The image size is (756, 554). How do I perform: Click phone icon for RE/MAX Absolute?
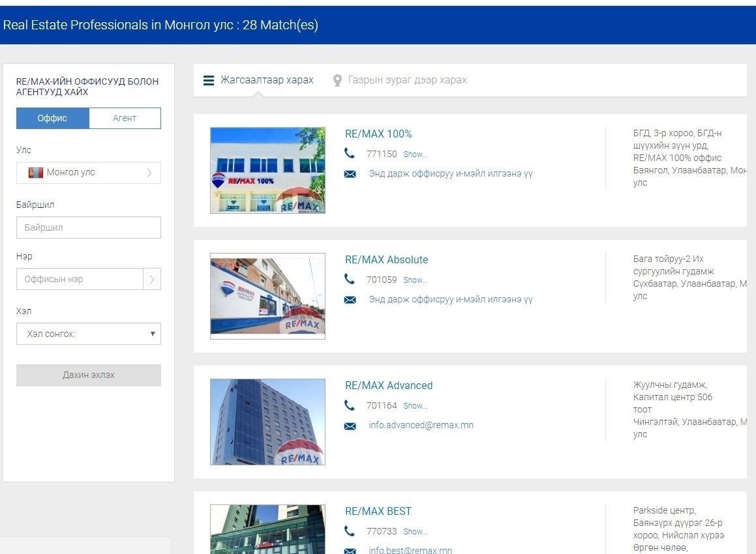point(350,280)
